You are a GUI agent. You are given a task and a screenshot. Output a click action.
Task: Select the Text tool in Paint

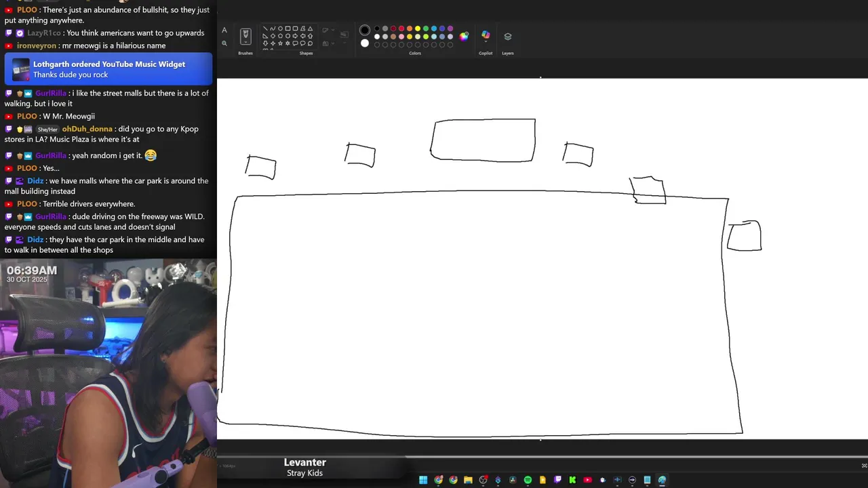coord(224,30)
